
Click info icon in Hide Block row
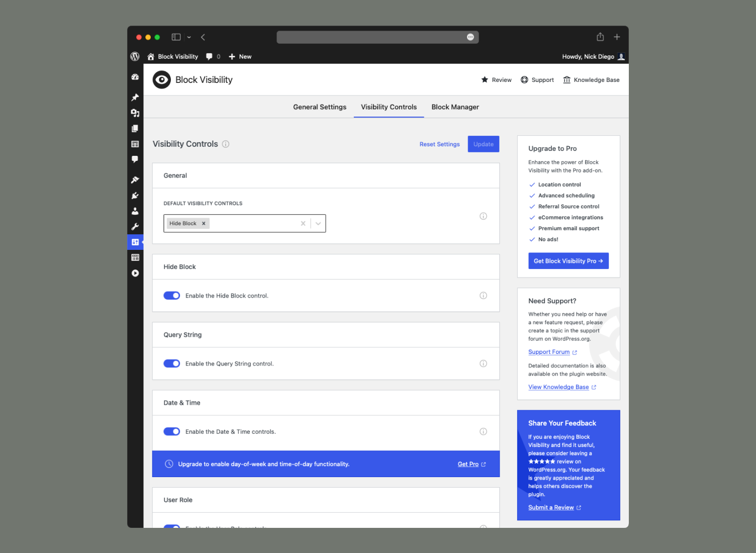pyautogui.click(x=483, y=296)
